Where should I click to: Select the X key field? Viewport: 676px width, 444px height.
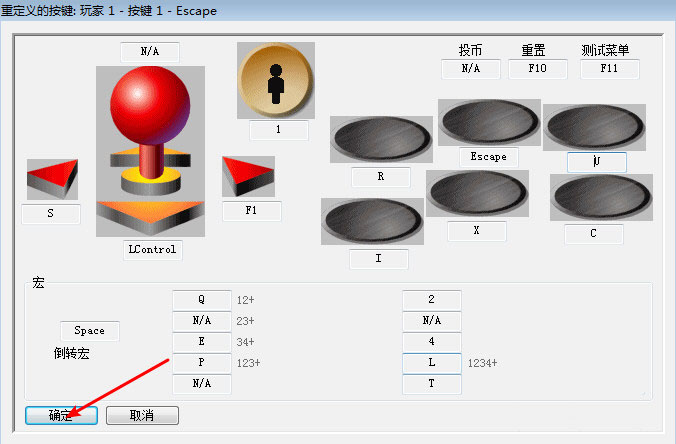point(477,231)
